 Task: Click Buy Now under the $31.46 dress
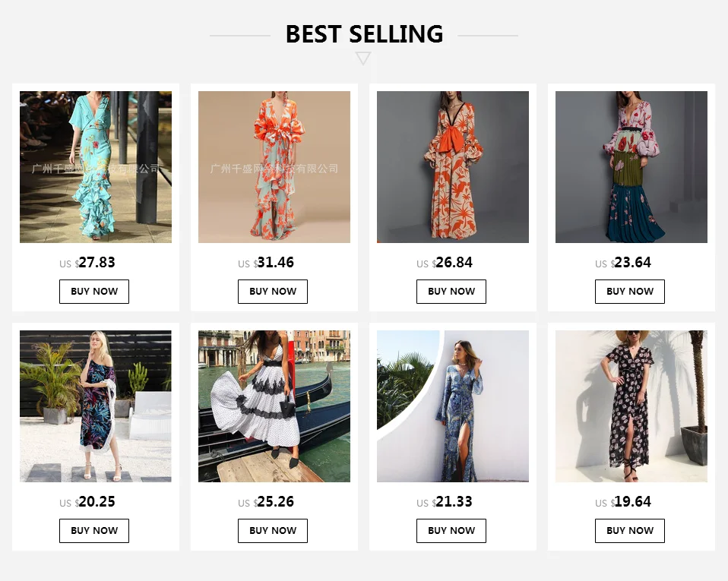(x=273, y=292)
